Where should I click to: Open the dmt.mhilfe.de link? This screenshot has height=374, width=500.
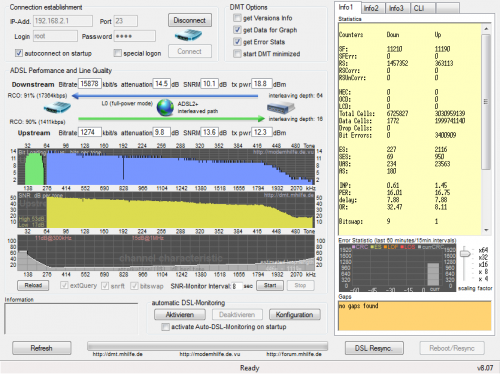[118, 354]
